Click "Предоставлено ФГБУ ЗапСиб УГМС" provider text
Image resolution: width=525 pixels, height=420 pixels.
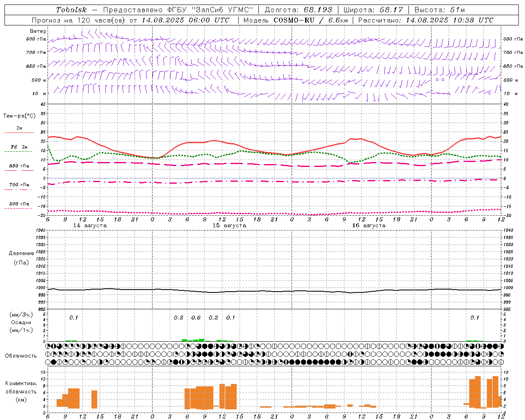point(178,9)
